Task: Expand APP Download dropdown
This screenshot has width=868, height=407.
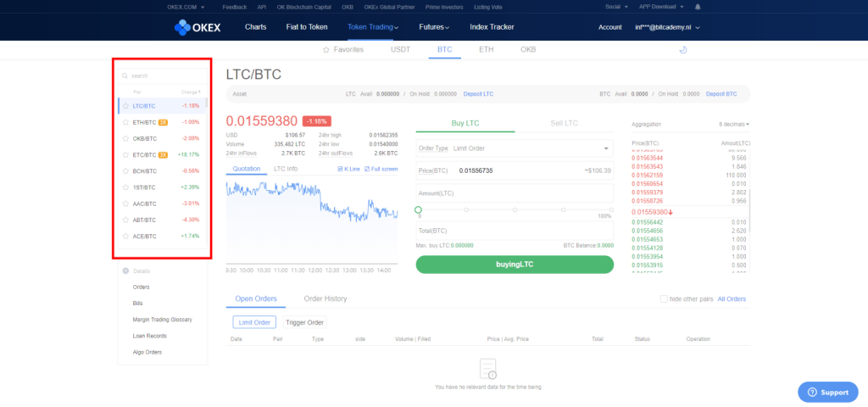Action: 661,7
